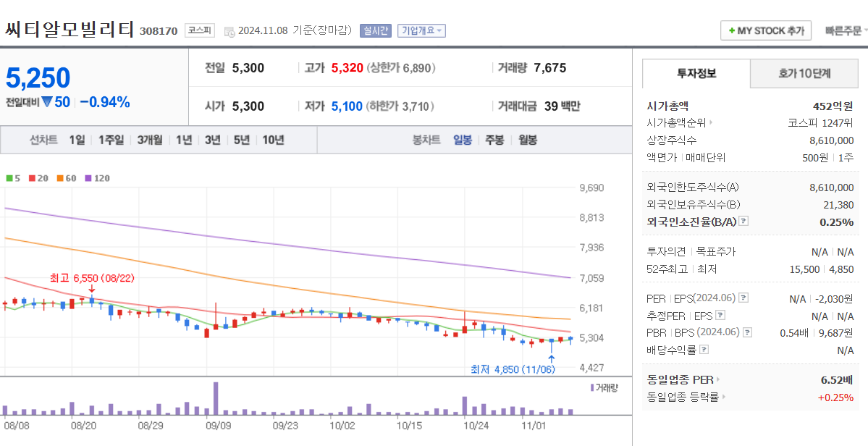Click the orange 60-day moving average swatch
Image resolution: width=868 pixels, height=446 pixels.
pyautogui.click(x=60, y=178)
